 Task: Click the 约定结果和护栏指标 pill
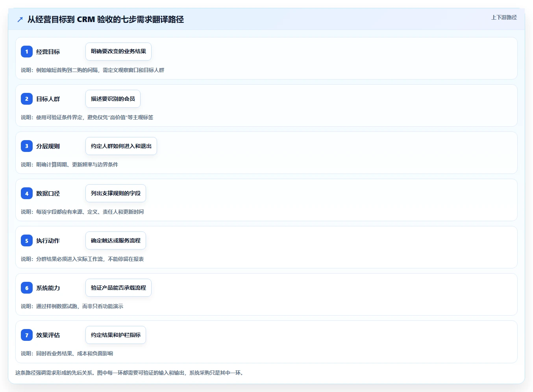point(116,335)
